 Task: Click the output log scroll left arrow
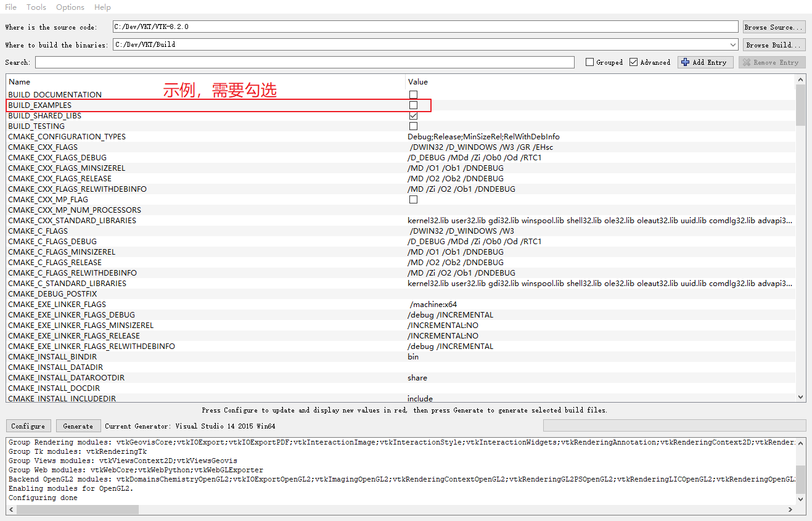coord(11,509)
